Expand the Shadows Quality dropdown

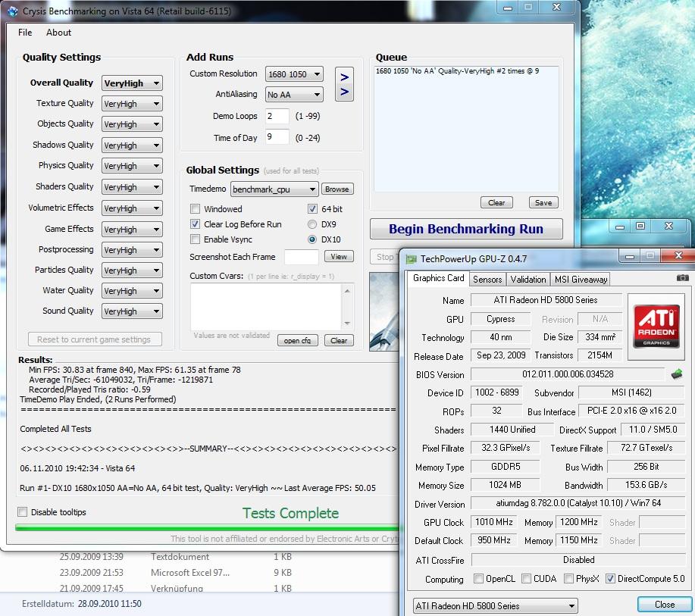[132, 145]
